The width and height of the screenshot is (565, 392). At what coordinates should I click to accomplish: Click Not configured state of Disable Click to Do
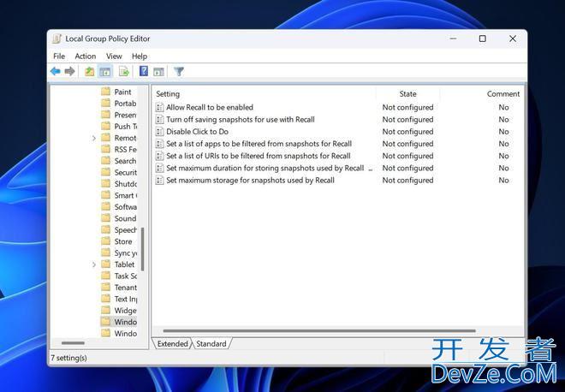[407, 132]
